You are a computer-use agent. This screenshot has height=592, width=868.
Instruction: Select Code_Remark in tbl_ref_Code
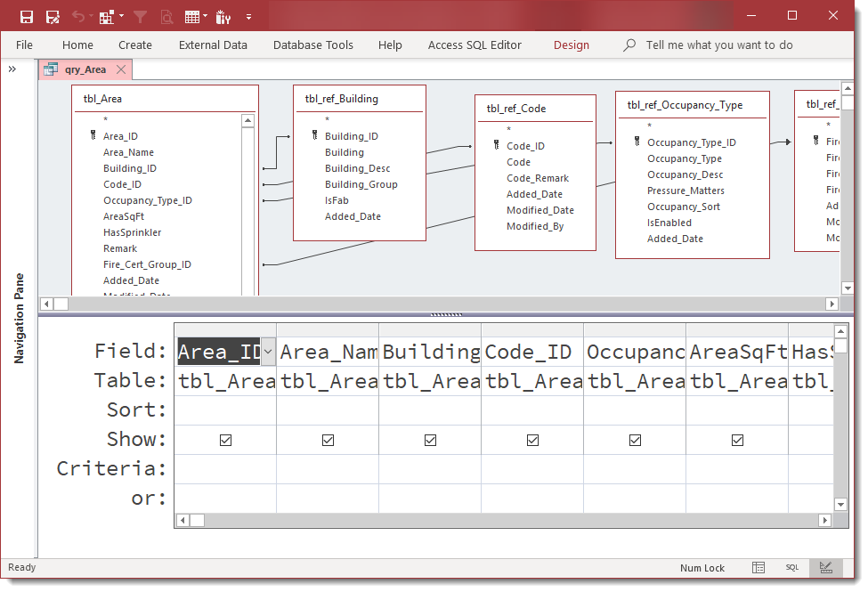pos(538,178)
